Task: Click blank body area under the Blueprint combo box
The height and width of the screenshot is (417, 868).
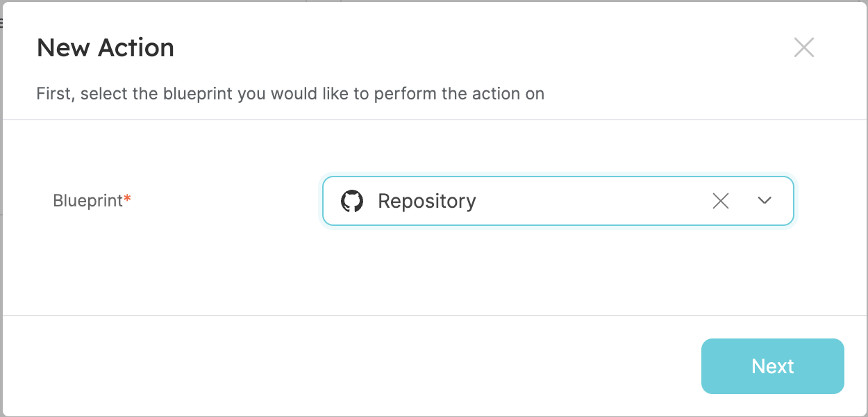Action: pos(556,275)
